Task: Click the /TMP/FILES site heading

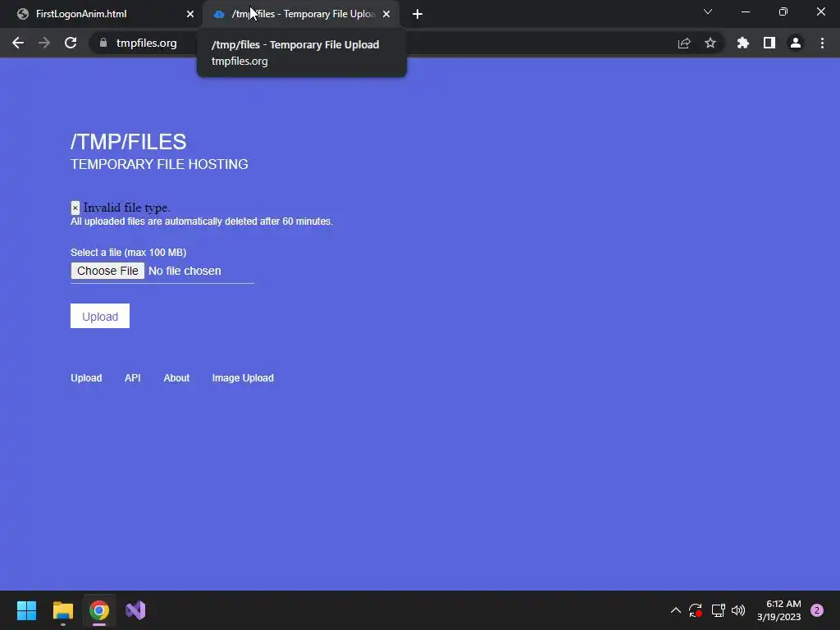Action: point(129,142)
